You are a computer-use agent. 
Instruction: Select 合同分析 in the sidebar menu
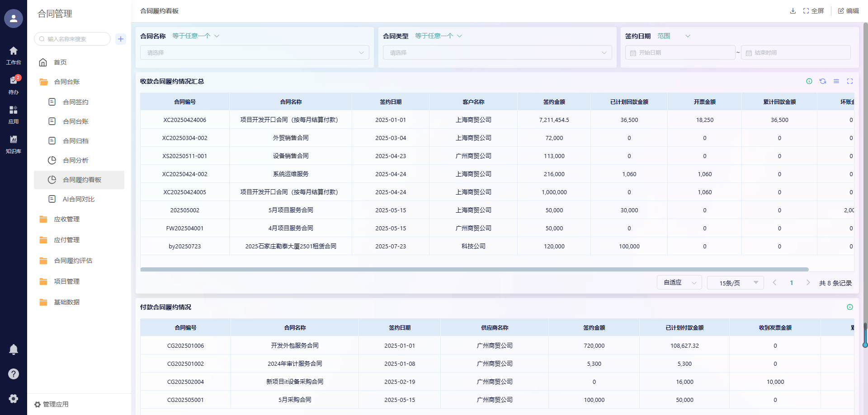click(75, 160)
